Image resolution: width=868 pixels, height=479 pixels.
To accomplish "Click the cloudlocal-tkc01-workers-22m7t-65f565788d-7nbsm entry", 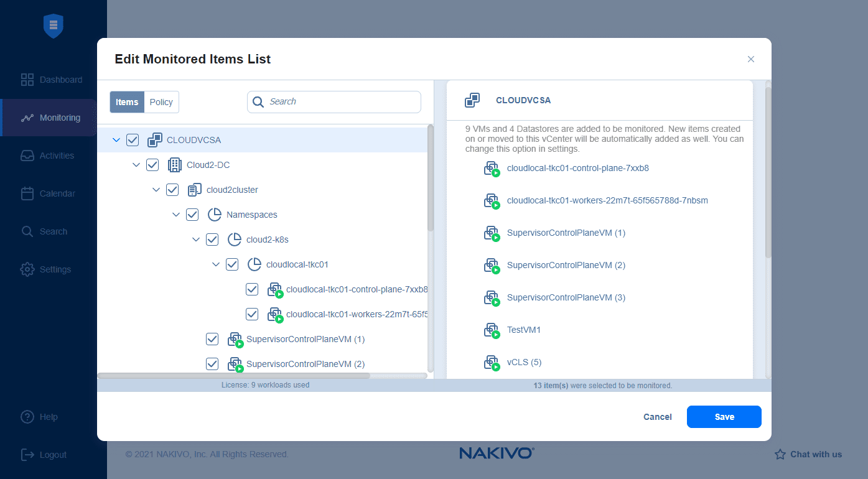I will pyautogui.click(x=607, y=200).
